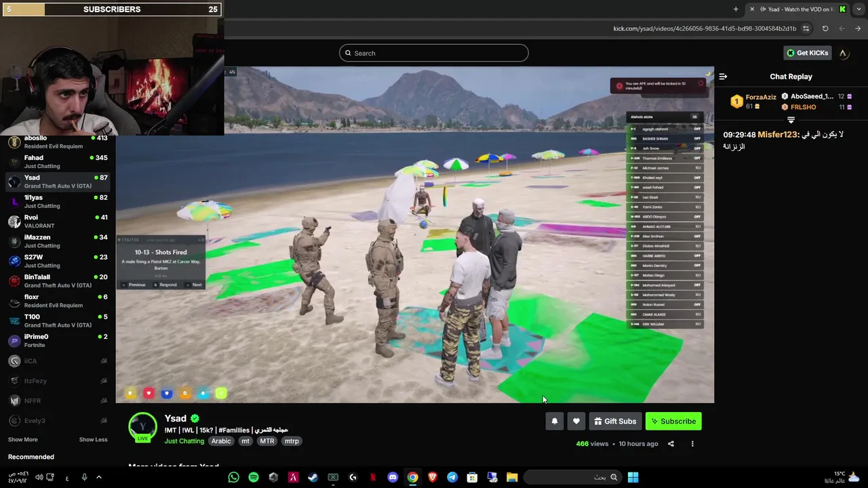
Task: Open Spotify from the taskbar
Action: [253, 477]
